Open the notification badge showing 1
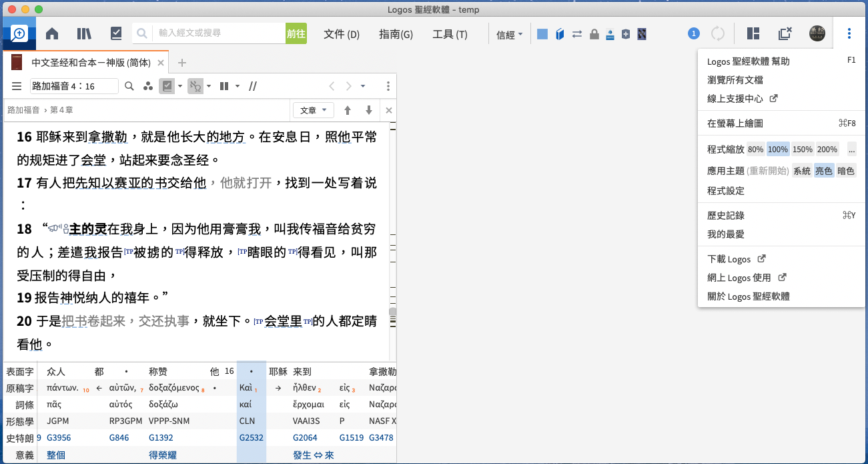 pos(694,33)
